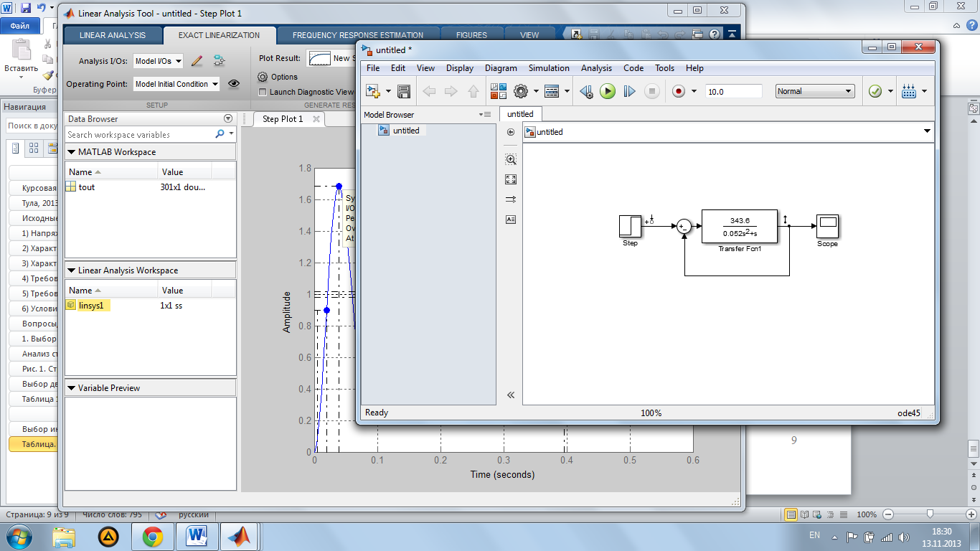The image size is (980, 551).
Task: Collapse the Variable Preview section
Action: (72, 388)
